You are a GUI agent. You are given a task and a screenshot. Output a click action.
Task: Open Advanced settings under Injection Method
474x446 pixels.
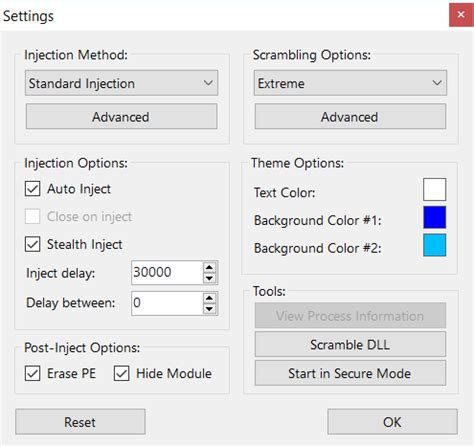point(122,117)
